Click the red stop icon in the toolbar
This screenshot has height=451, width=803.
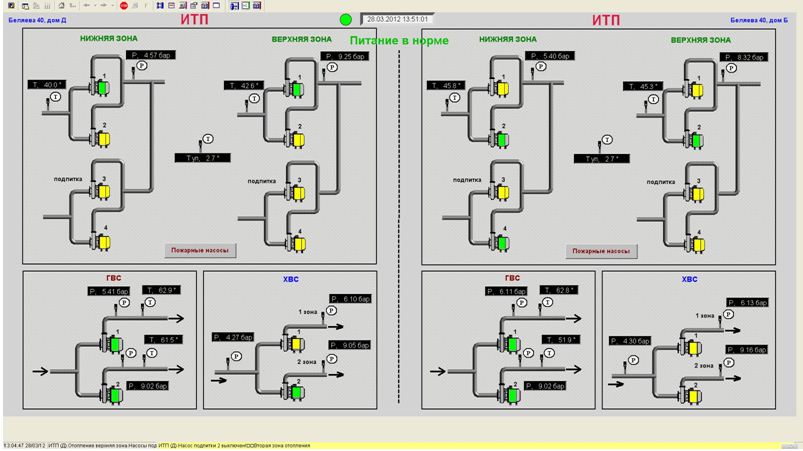coord(123,5)
